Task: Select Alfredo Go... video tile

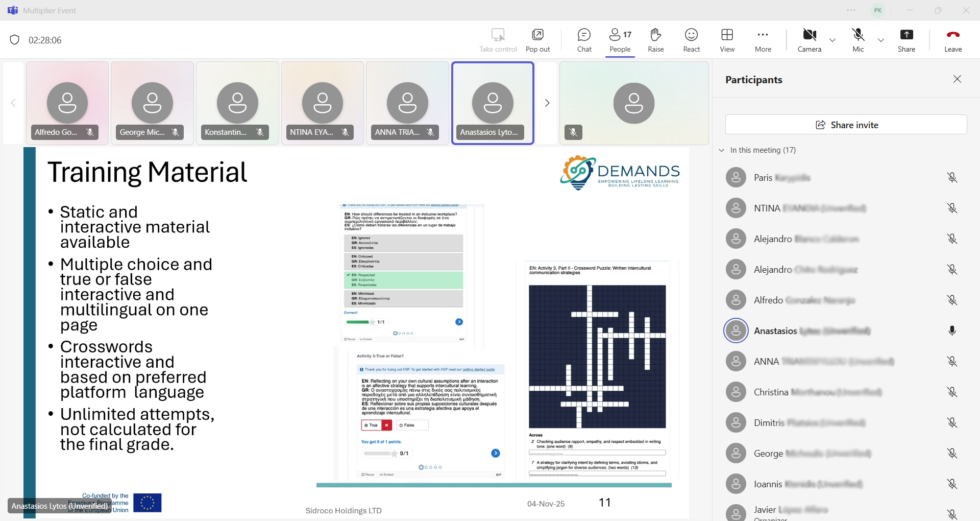Action: pos(67,103)
